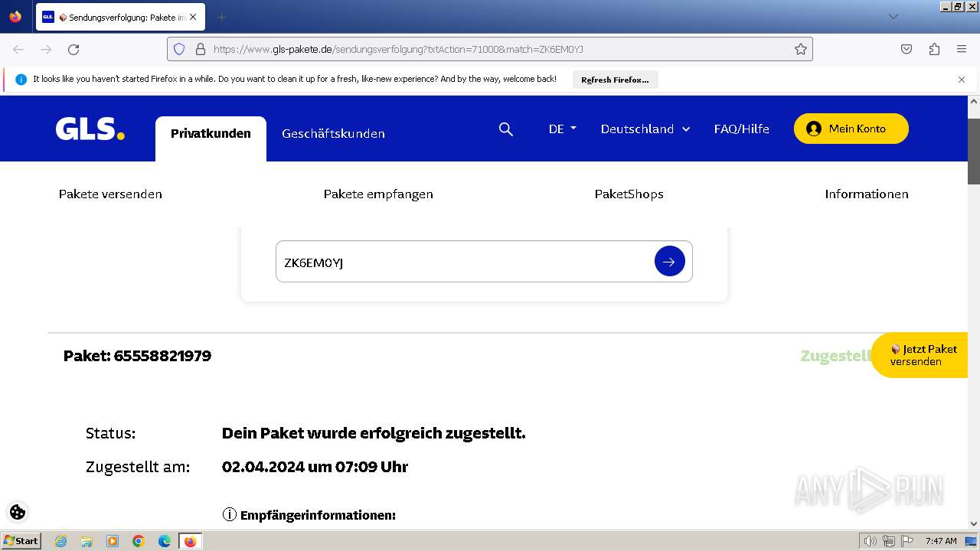This screenshot has height=551, width=980.
Task: Switch to Privatkunden tab
Action: tap(211, 139)
